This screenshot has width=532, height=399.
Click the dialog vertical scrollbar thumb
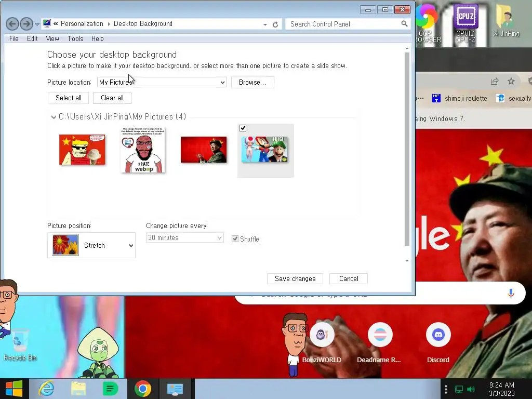(x=407, y=149)
